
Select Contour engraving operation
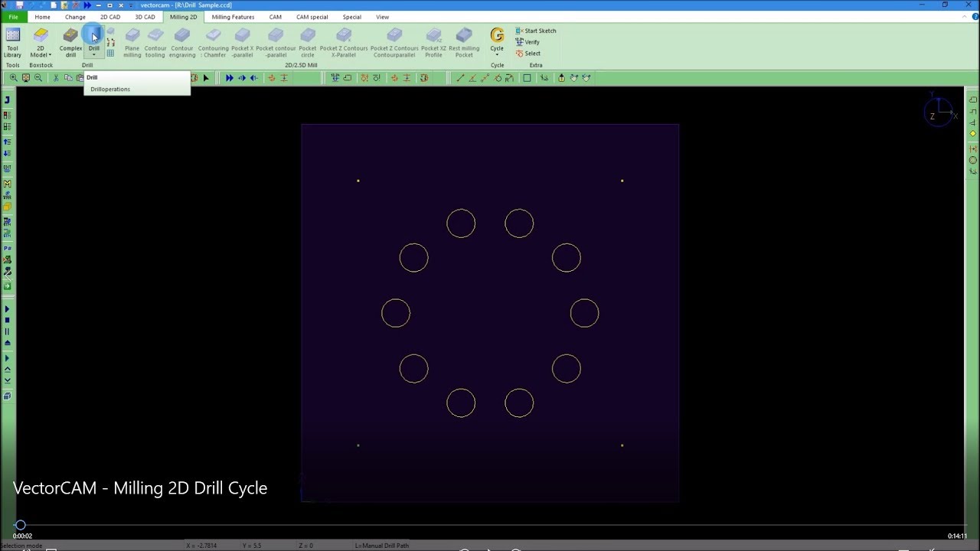pos(182,43)
